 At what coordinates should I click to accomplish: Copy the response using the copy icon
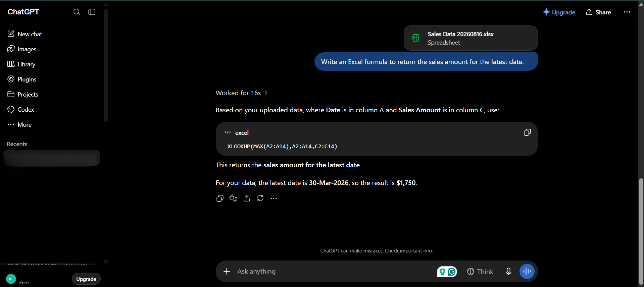coord(220,198)
